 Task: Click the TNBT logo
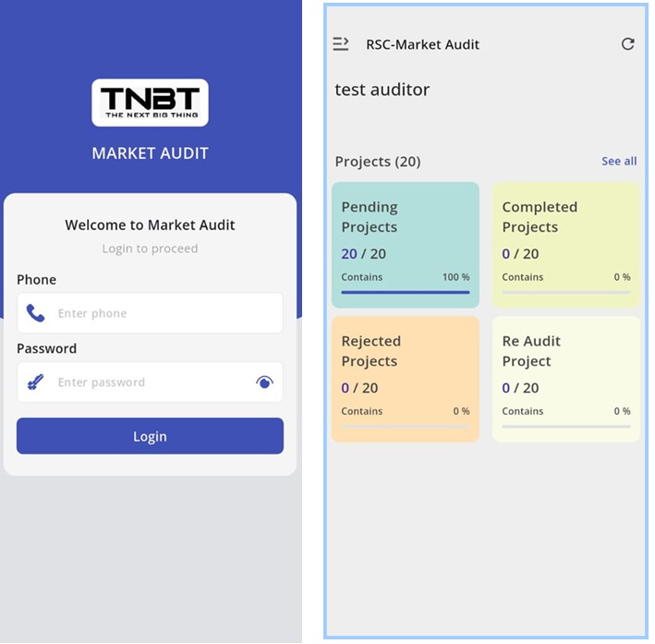150,103
